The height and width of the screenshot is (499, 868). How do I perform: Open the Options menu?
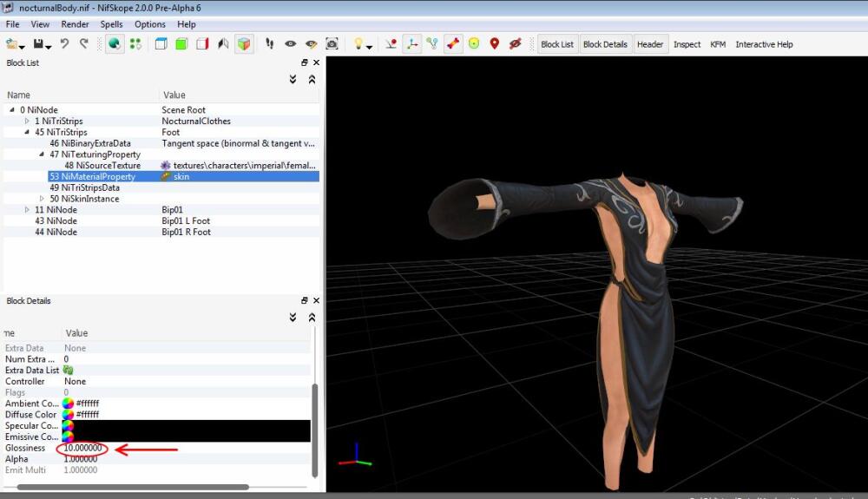150,24
